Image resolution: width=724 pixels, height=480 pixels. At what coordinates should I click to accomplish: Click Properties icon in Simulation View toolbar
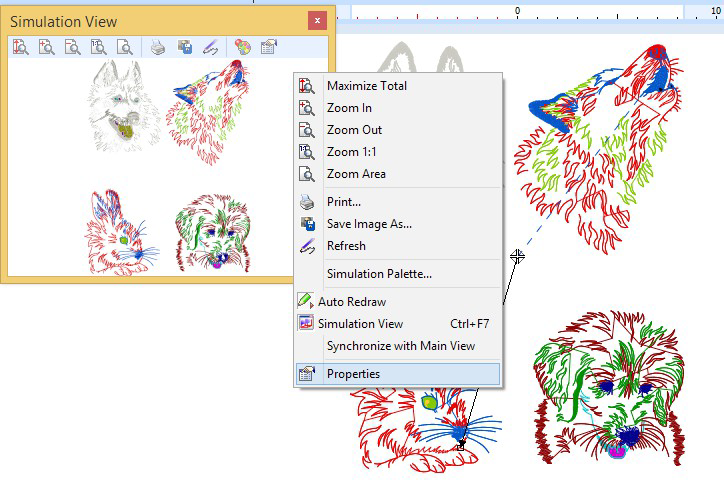(x=268, y=47)
